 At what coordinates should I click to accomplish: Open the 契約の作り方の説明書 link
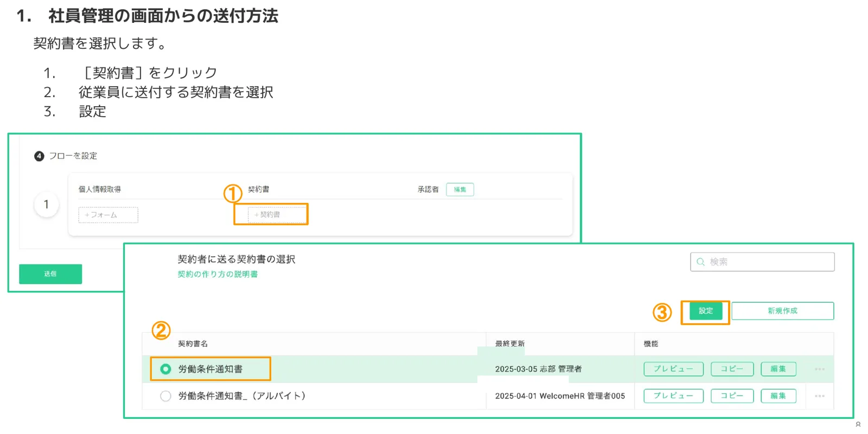[x=218, y=274]
